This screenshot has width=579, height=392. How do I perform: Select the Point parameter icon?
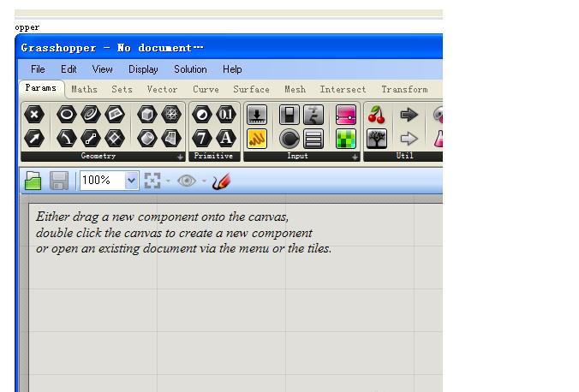33,115
